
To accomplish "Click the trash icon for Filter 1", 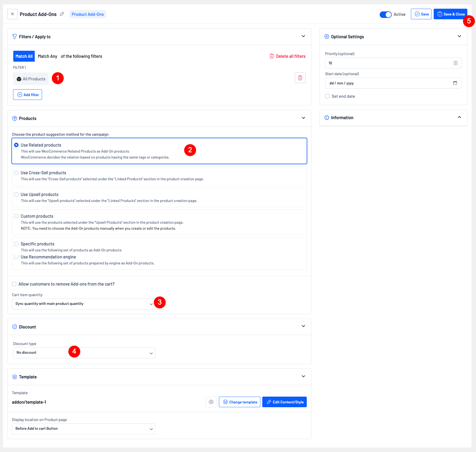I will (300, 78).
